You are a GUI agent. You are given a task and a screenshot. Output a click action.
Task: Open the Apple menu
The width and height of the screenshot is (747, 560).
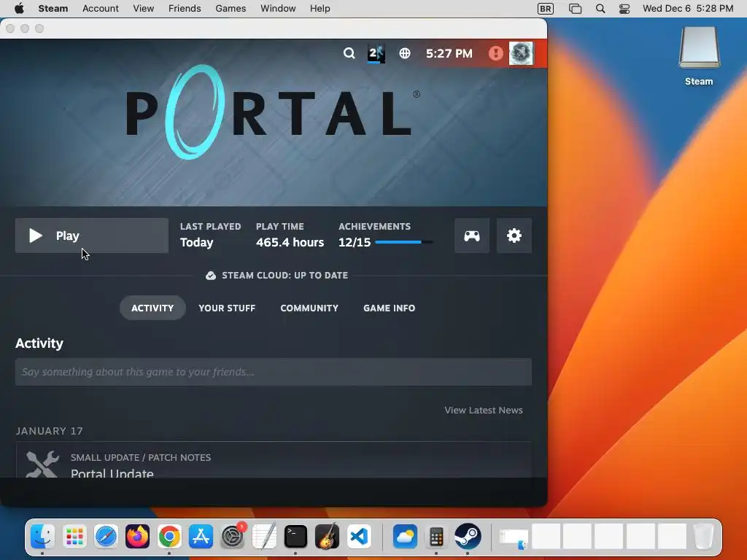point(19,9)
